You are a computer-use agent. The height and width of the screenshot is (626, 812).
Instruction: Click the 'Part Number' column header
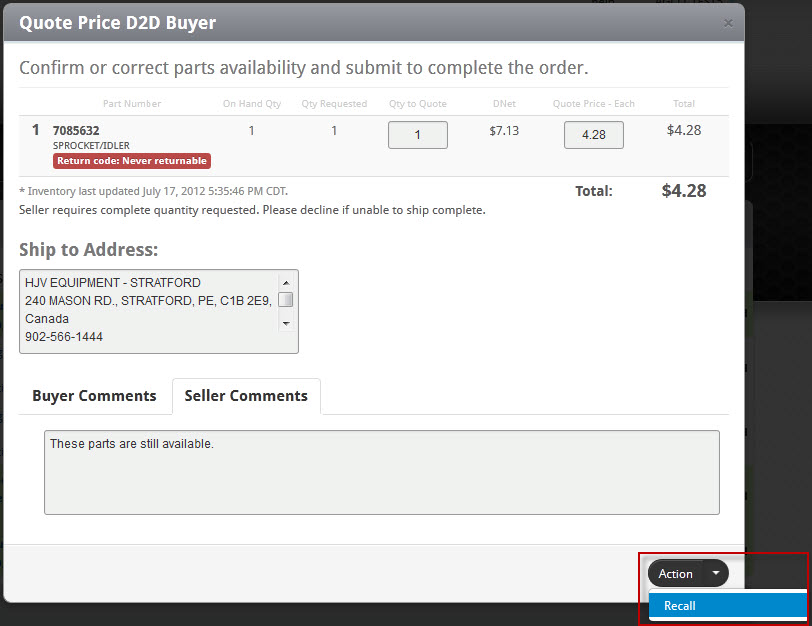pos(132,104)
